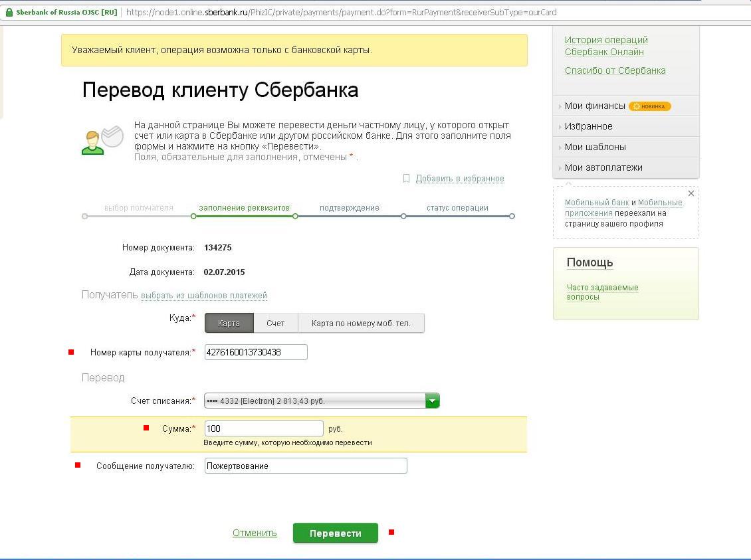Click the user avatar transfer icon
This screenshot has height=560, width=751.
click(102, 140)
